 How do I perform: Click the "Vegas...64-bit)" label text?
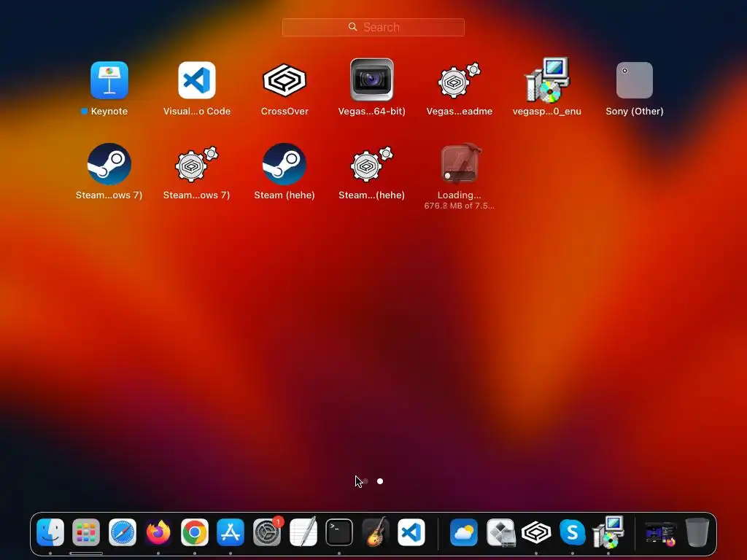(x=371, y=111)
